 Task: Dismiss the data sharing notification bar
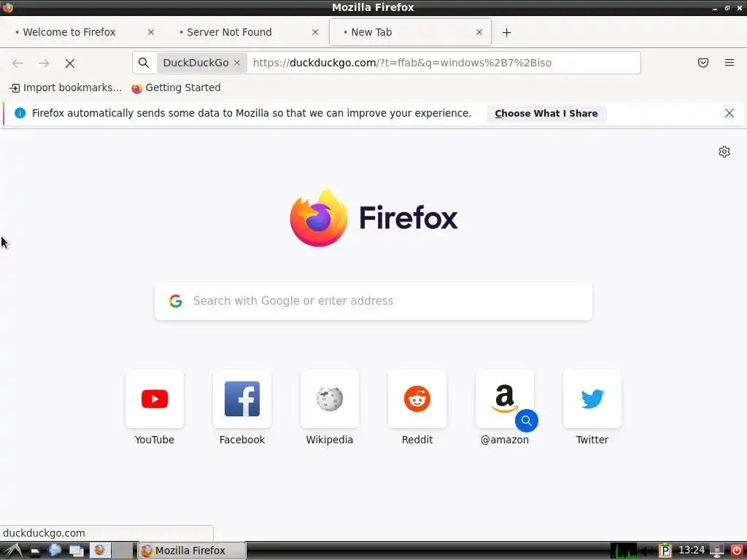click(x=729, y=113)
